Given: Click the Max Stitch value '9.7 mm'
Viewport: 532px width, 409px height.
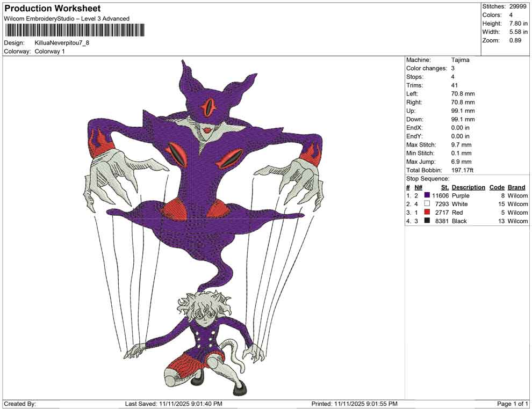Looking at the screenshot, I should click(x=462, y=145).
